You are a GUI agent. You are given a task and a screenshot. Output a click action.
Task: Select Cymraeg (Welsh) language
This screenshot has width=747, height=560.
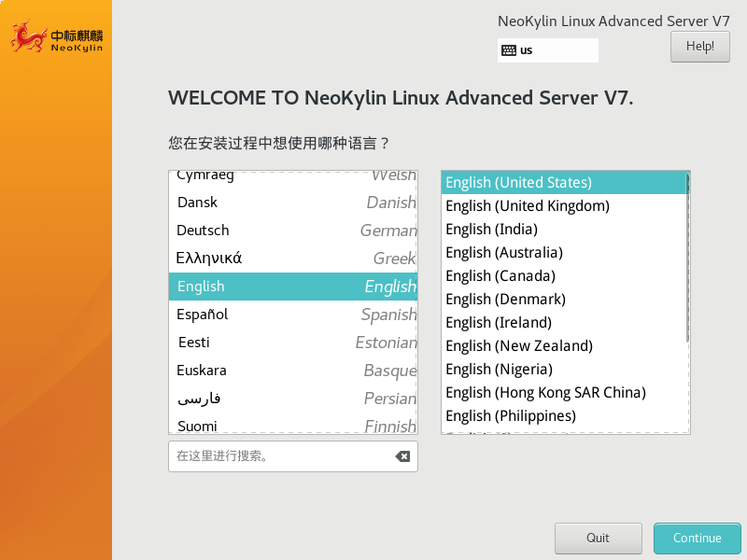coord(293,179)
